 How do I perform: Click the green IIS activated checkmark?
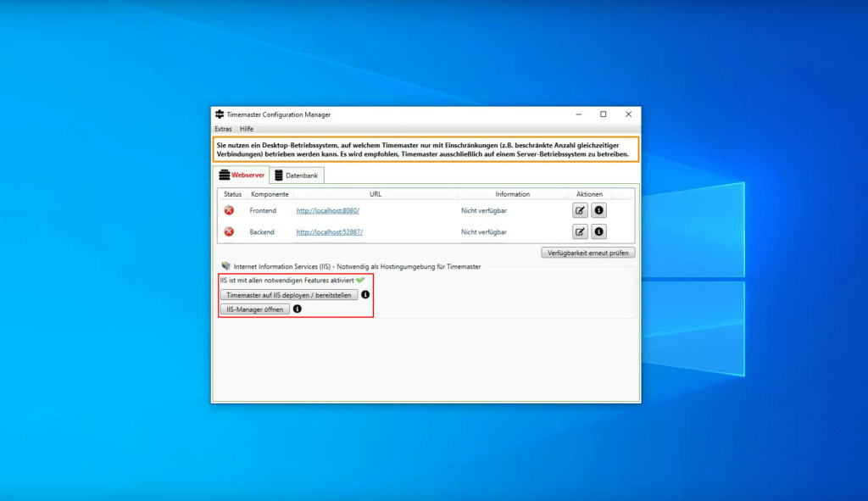360,280
